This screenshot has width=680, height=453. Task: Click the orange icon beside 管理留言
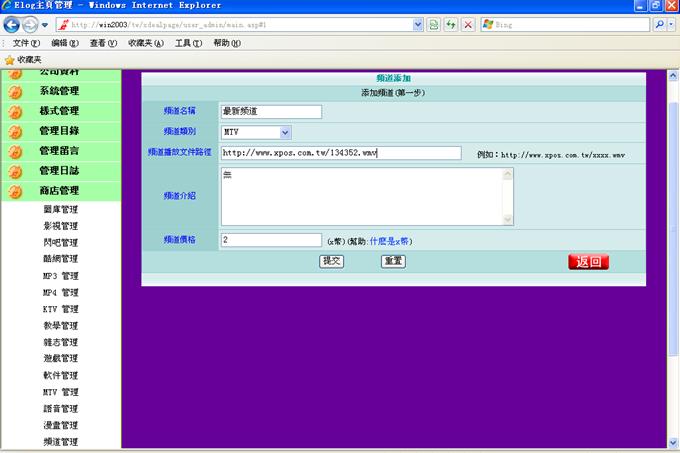(15, 151)
